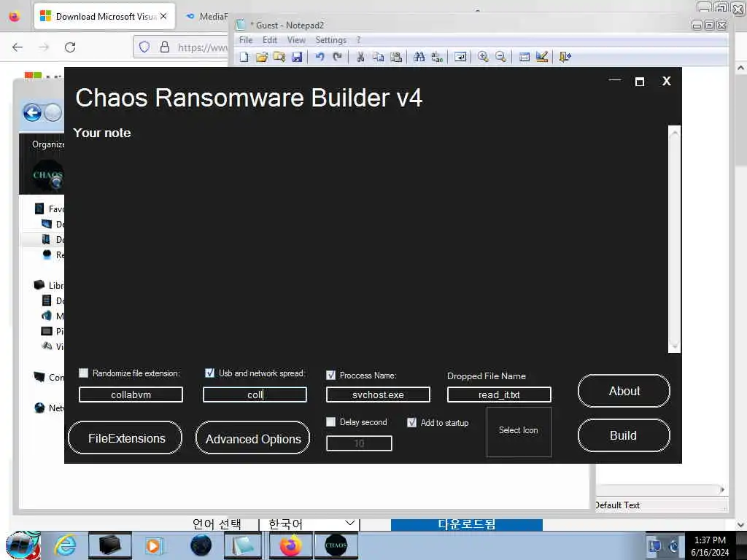Click the Firefox back arrow

coord(18,47)
